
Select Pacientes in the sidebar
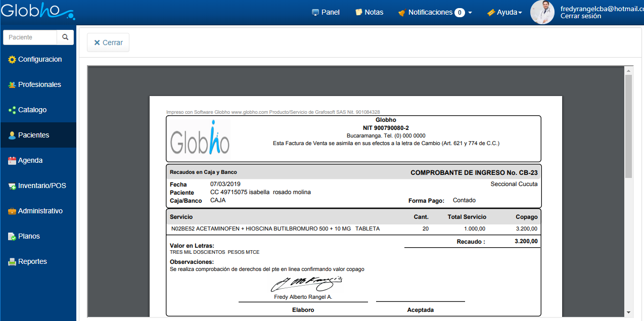pos(33,135)
